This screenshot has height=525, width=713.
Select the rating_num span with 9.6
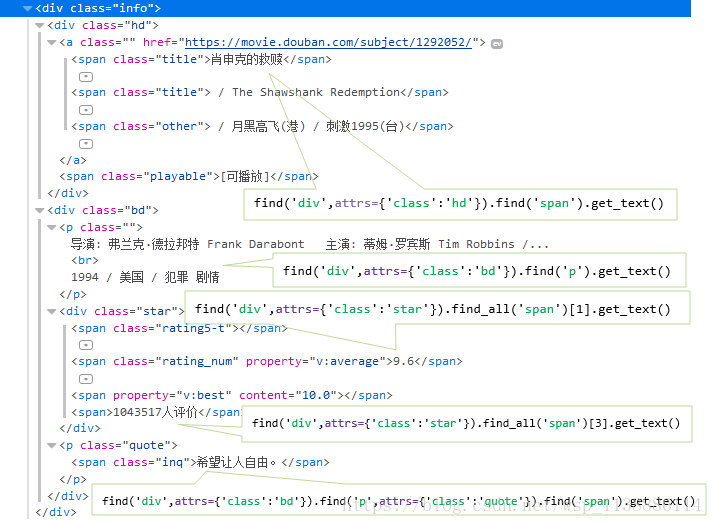point(266,361)
